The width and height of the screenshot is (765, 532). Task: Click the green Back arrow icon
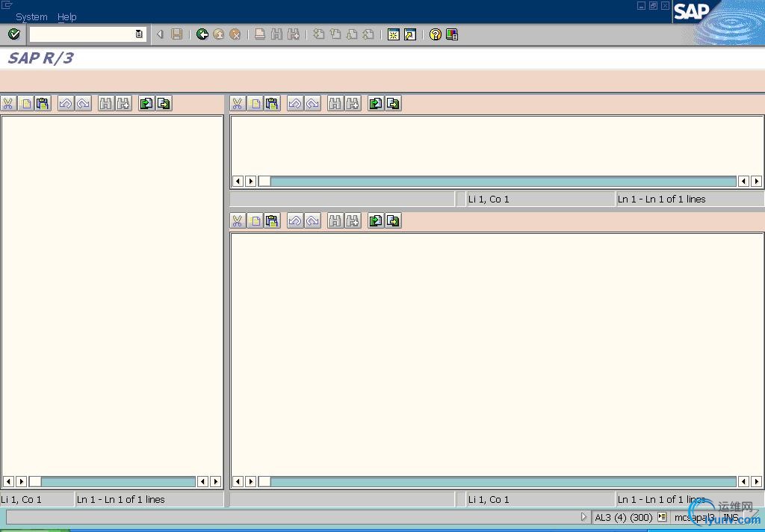pyautogui.click(x=202, y=34)
